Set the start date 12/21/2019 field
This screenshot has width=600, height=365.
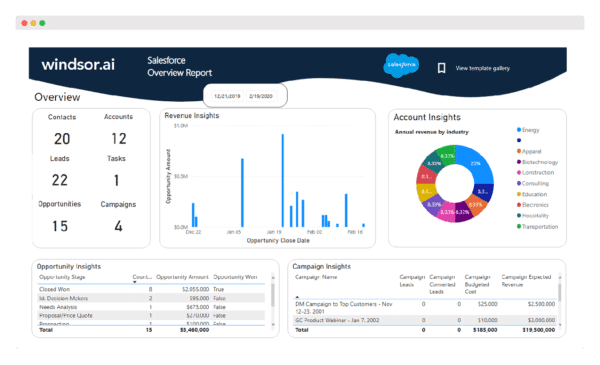pos(227,96)
